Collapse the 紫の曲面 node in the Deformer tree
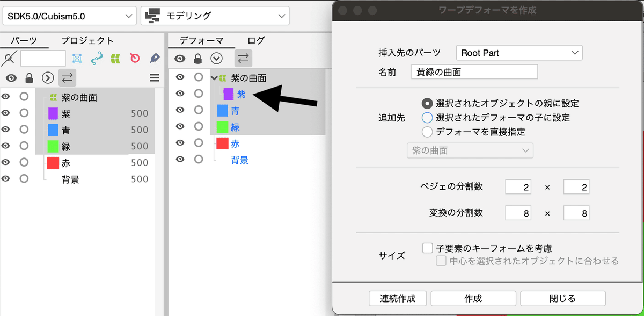Viewport: 644px width, 316px height. coord(214,78)
